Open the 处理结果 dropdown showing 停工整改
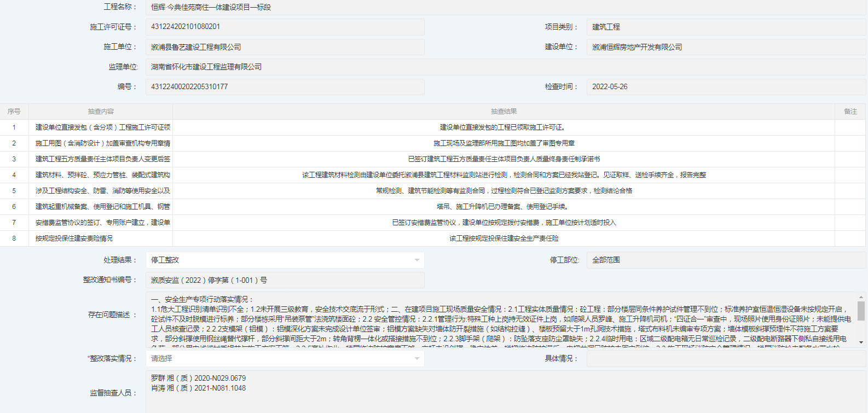The image size is (868, 413). click(x=285, y=260)
